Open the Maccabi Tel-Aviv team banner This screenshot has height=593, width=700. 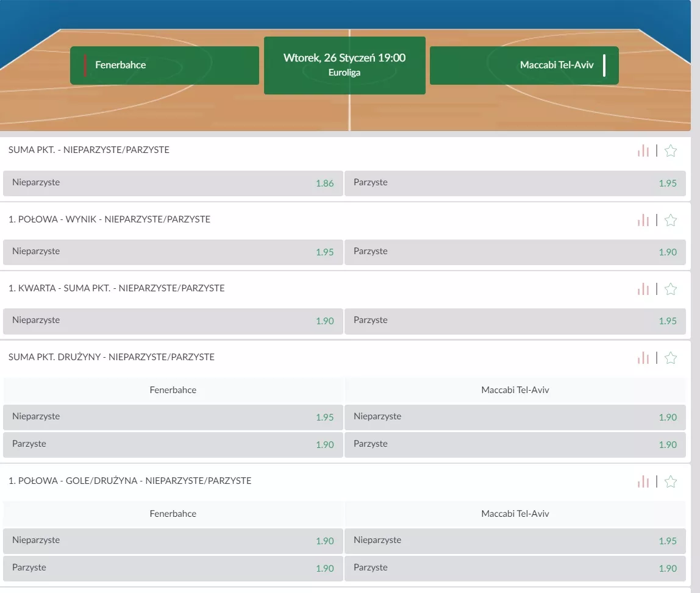[x=524, y=65]
